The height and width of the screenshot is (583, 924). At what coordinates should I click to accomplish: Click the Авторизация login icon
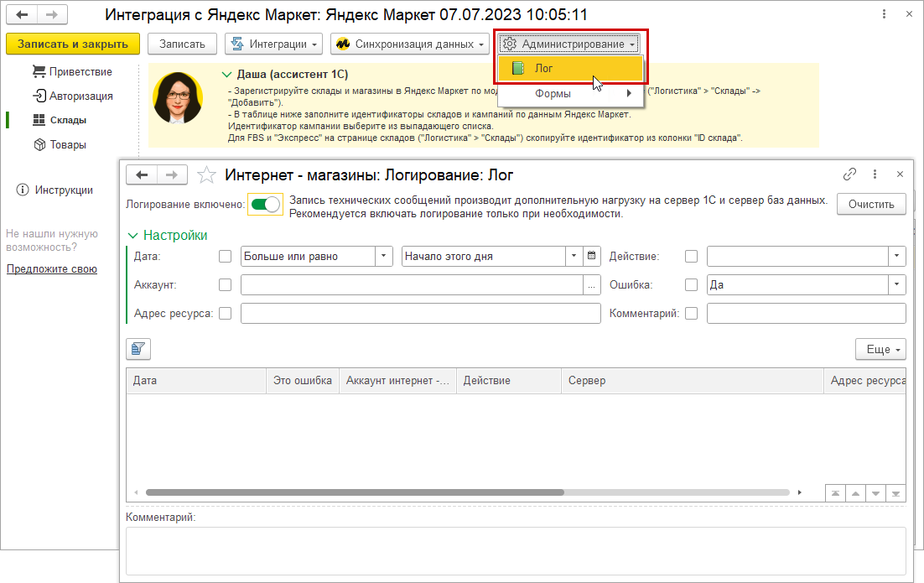(39, 96)
